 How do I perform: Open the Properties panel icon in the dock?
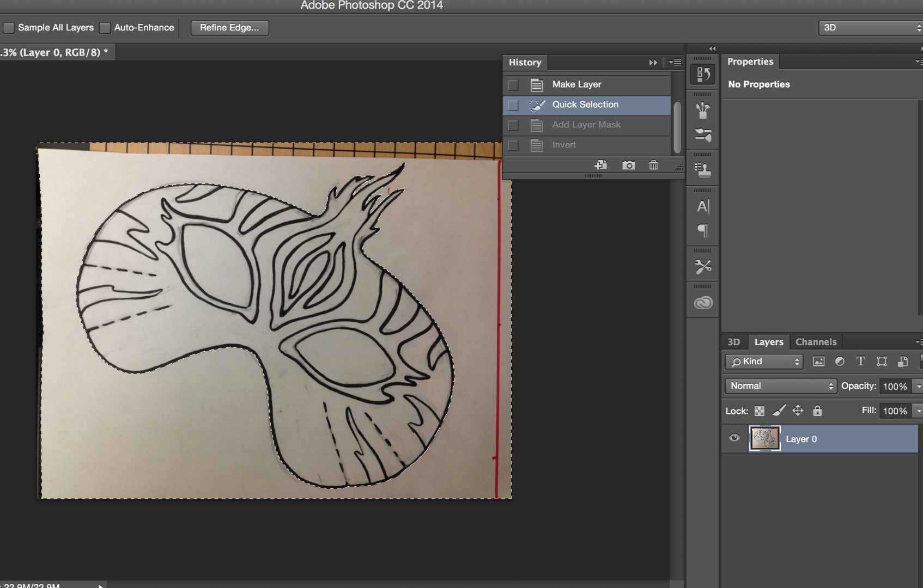coord(703,75)
